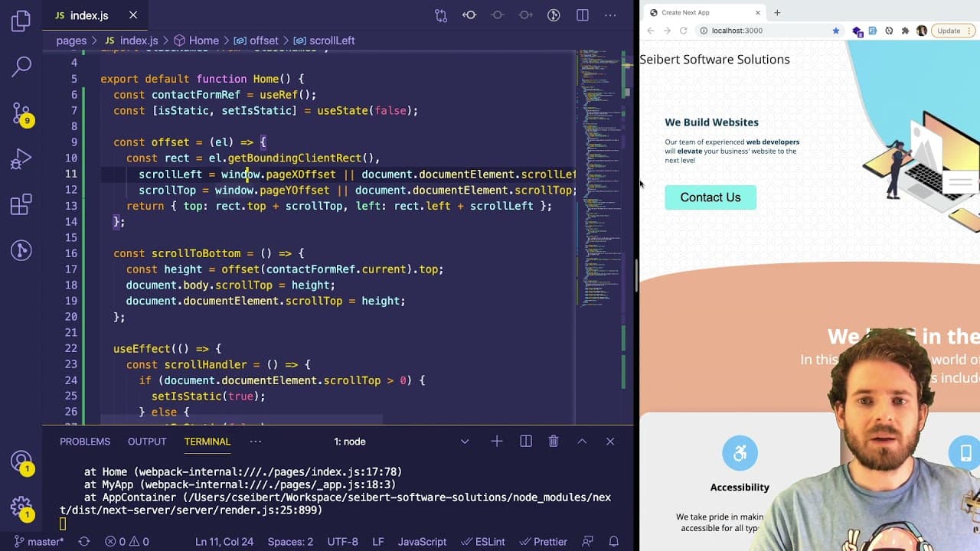Select the TERMINAL panel tab
The image size is (980, 551).
(x=207, y=442)
